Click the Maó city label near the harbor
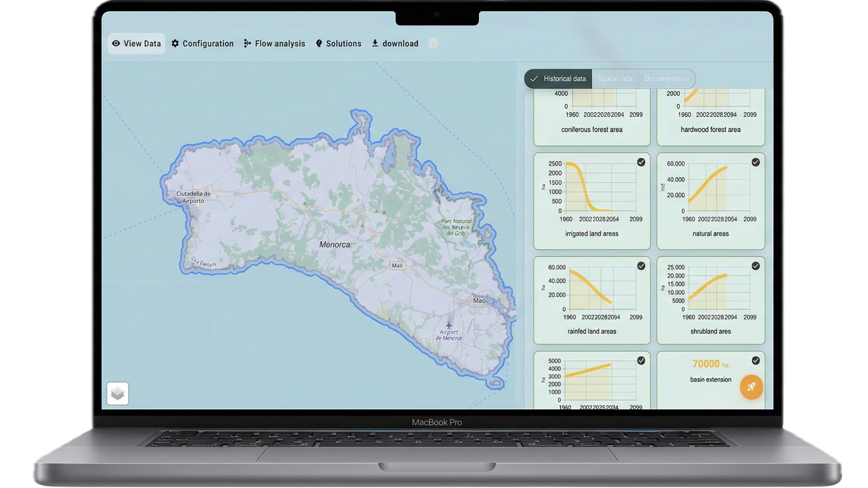Viewport: 868px width, 488px height. [x=479, y=300]
